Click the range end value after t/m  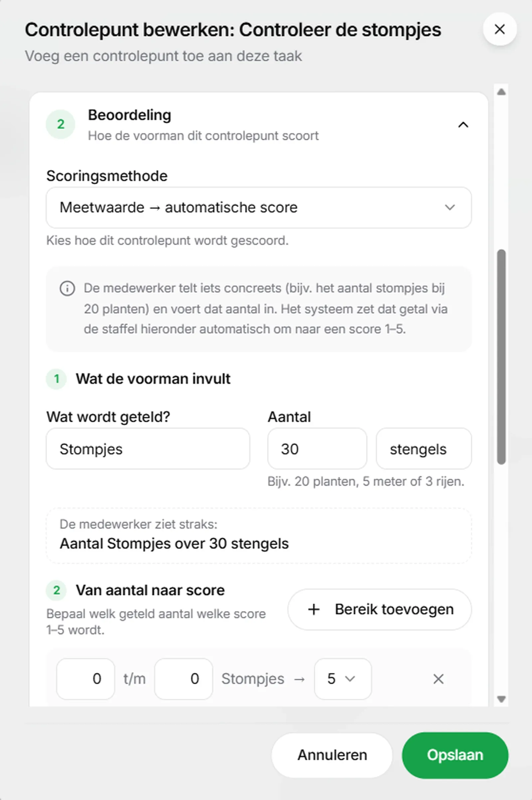click(x=184, y=679)
